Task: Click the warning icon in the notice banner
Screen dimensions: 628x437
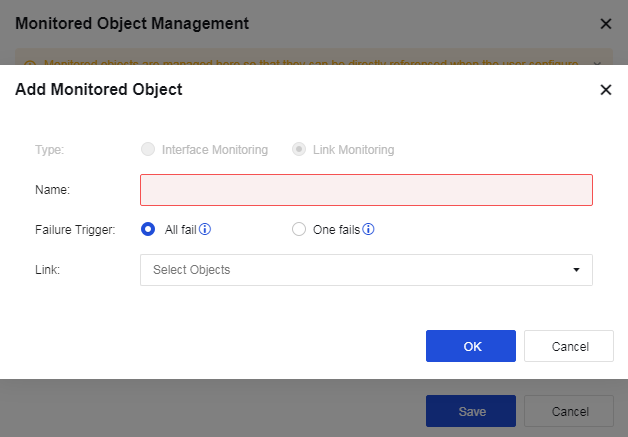Action: coord(29,62)
